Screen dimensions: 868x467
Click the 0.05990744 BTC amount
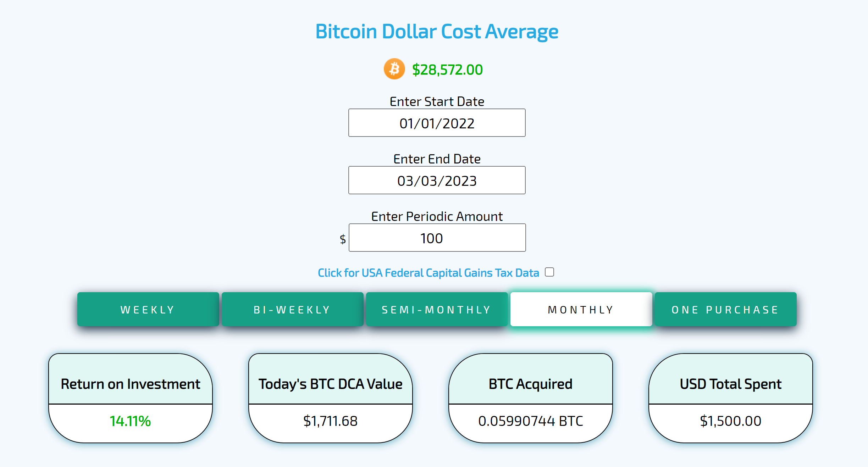530,421
